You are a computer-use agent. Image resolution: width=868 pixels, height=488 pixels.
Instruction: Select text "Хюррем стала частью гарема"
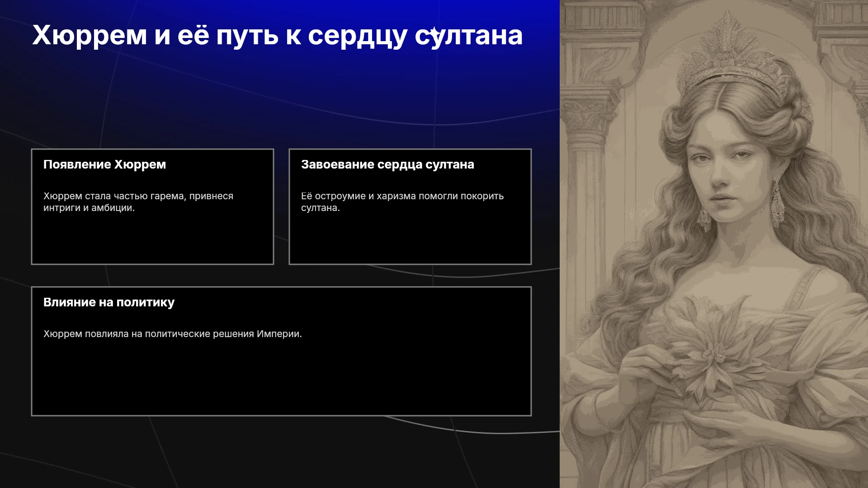tap(114, 196)
